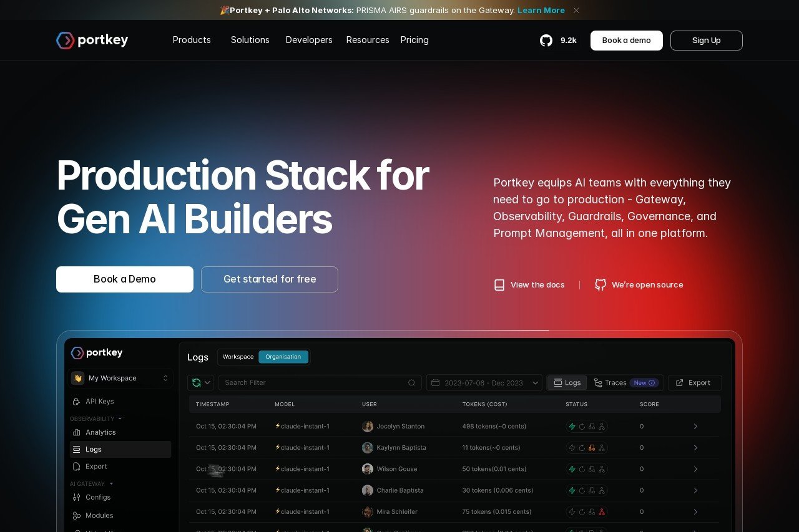Select Analytics in the dashboard sidebar
The width and height of the screenshot is (799, 532).
(120, 432)
